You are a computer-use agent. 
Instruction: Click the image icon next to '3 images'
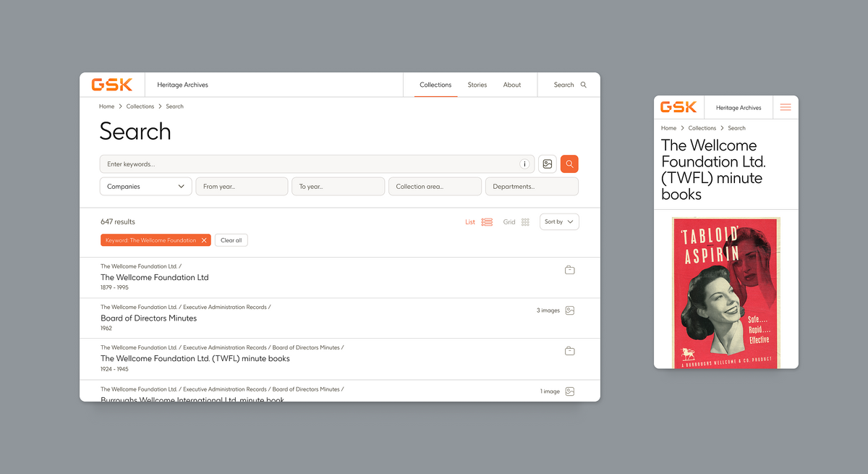pos(569,310)
